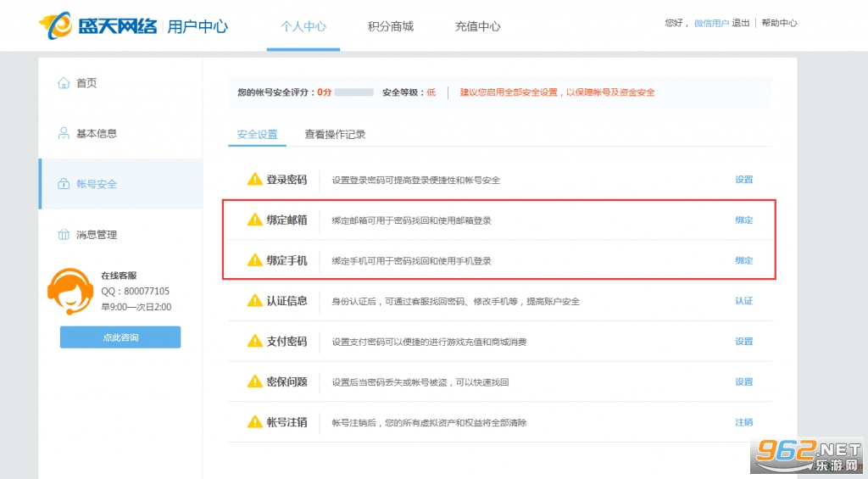The image size is (868, 479).
Task: Open the 充值中心 navigation tab
Action: [477, 26]
